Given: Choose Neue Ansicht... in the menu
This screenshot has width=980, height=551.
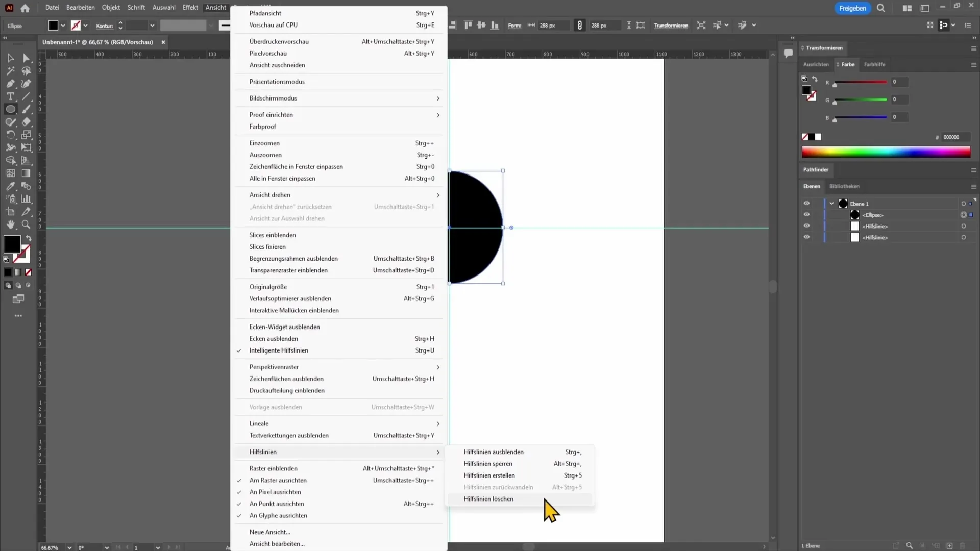Looking at the screenshot, I should 338,532.
